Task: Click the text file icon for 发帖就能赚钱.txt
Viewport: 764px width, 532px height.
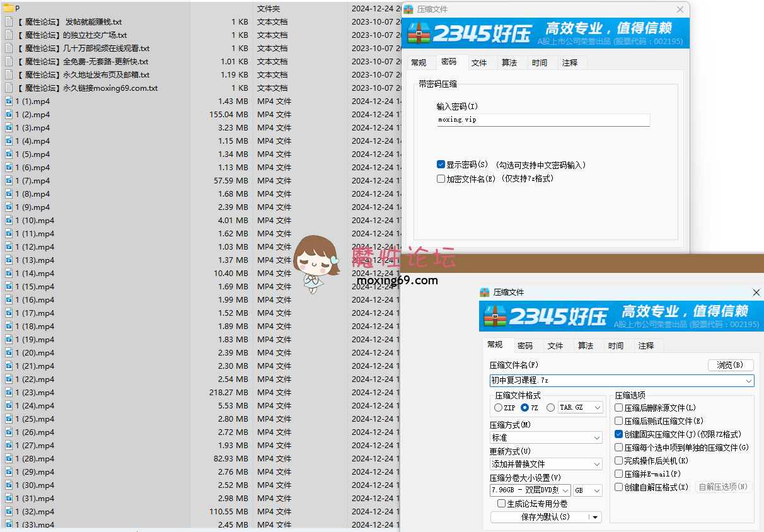Action: [9, 21]
